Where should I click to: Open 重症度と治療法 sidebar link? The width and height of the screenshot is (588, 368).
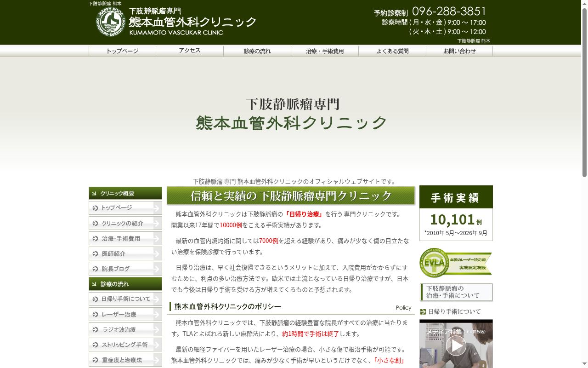[x=125, y=360]
